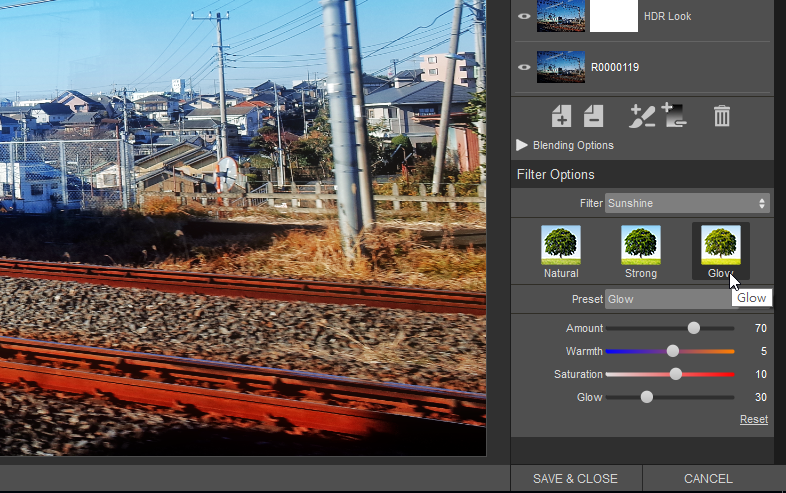Screen dimensions: 786x493
Task: Open the Filter dropdown showing Sunshine
Action: click(x=688, y=203)
